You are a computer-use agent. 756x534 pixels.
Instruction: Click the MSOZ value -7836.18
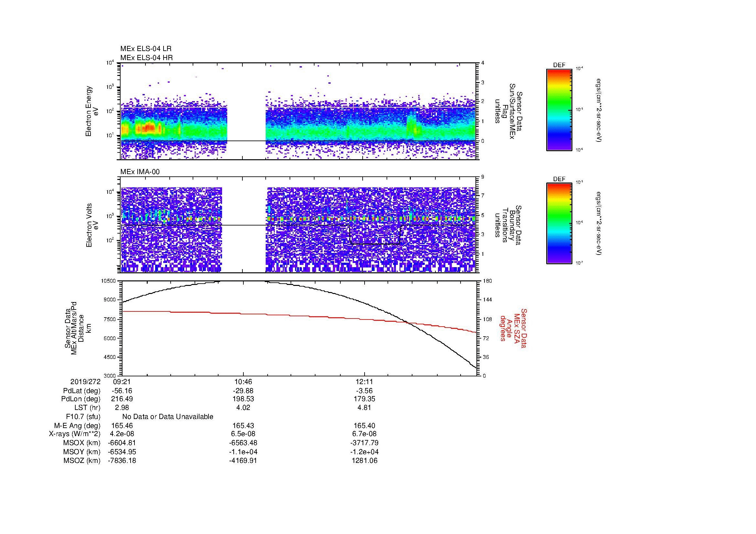tap(122, 460)
